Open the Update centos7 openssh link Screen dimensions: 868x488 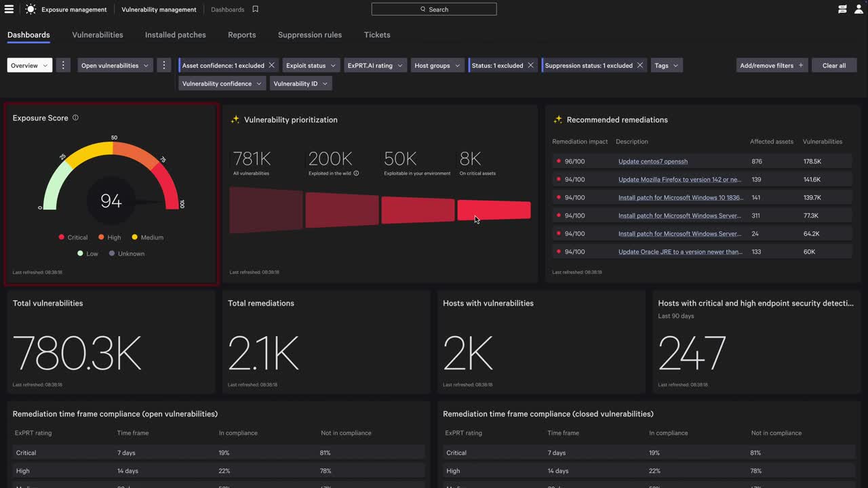tap(652, 161)
